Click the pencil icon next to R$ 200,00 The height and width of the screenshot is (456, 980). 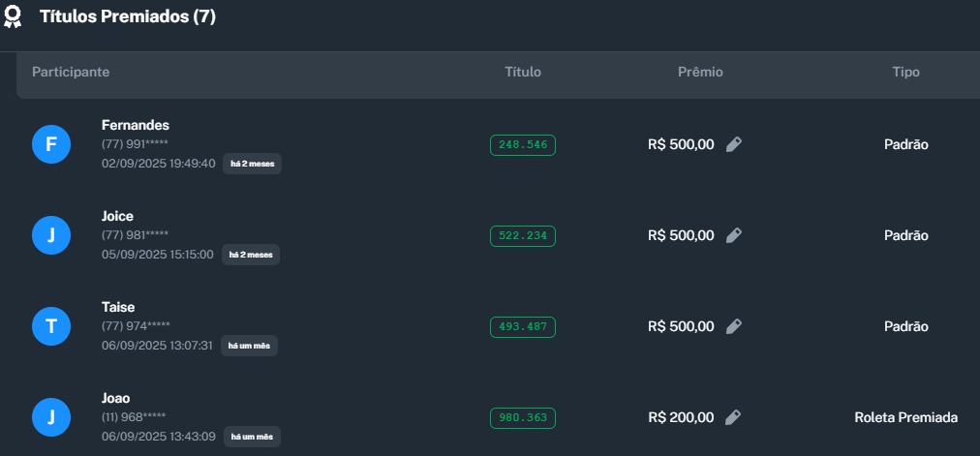(734, 417)
